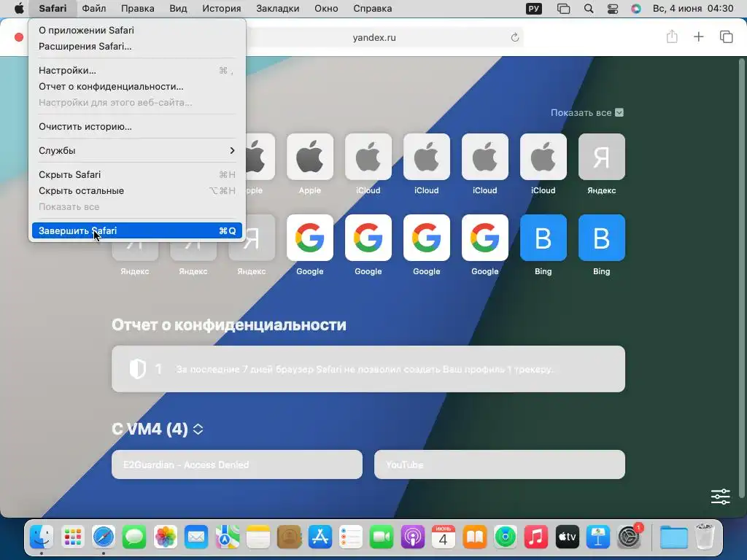Open Reminders from the Dock
The image size is (747, 560).
pyautogui.click(x=351, y=537)
